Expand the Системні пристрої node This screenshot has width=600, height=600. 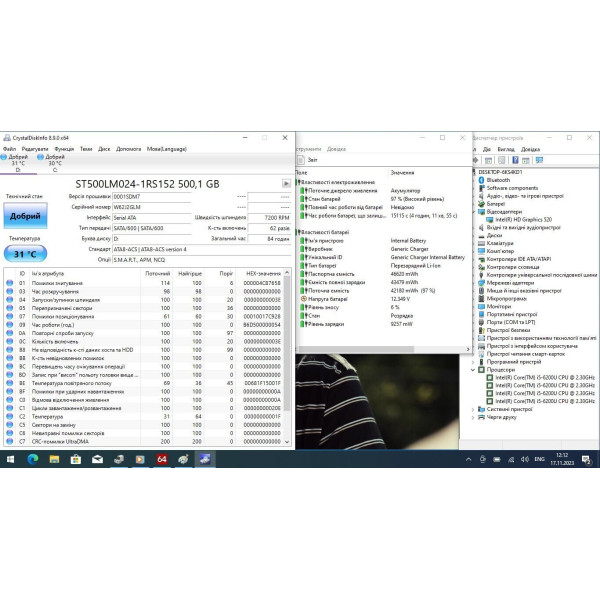(x=473, y=409)
